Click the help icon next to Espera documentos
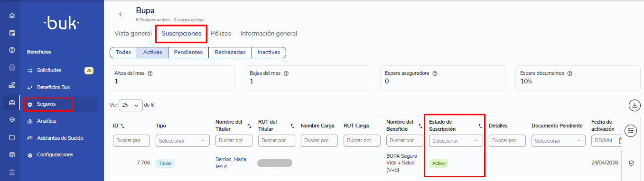 tap(569, 73)
